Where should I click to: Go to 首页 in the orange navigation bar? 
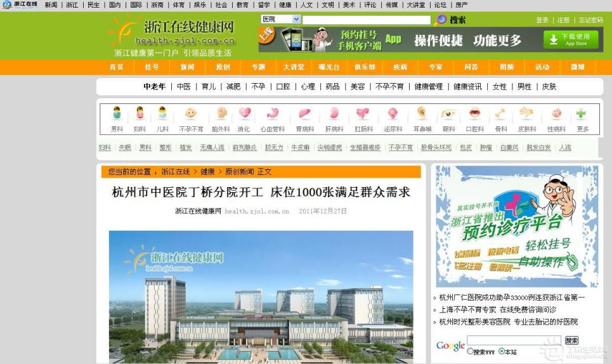(x=116, y=67)
